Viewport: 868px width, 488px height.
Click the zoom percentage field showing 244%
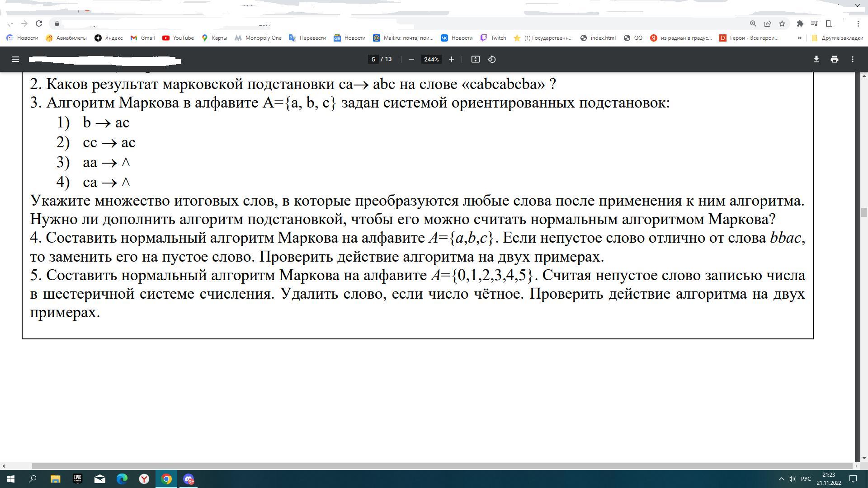(431, 59)
